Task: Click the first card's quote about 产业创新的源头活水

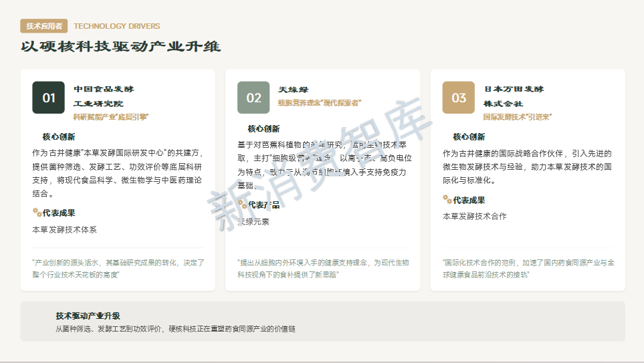Action: click(118, 269)
